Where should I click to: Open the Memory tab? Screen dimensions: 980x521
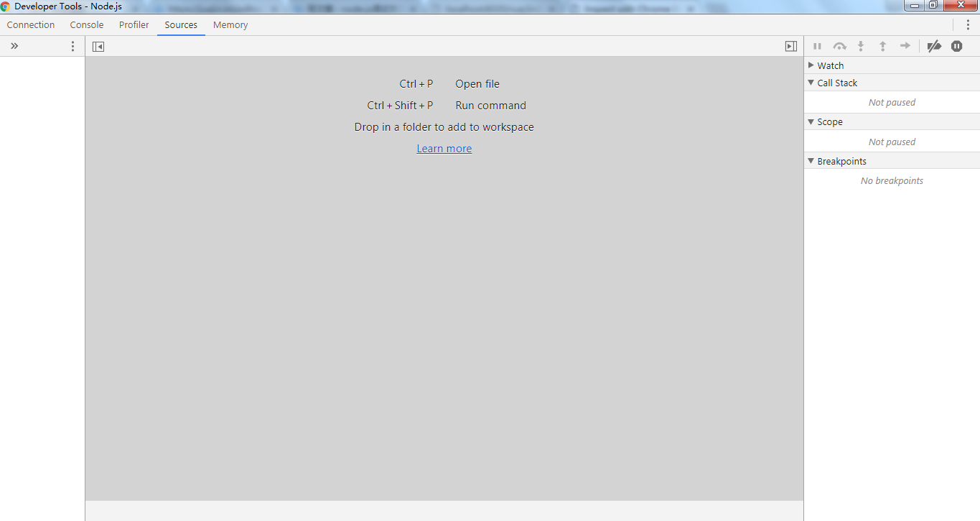click(x=230, y=24)
